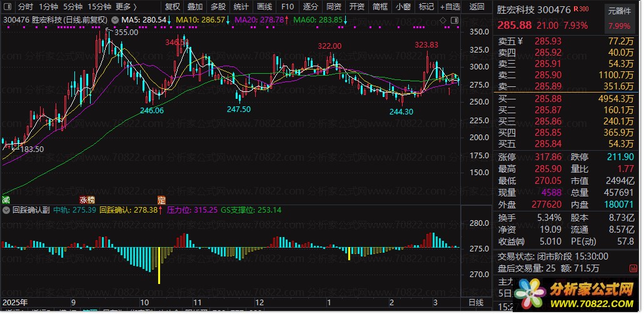644x314 pixels.
Task: Open the 复权 adjustment option
Action: tap(172, 7)
